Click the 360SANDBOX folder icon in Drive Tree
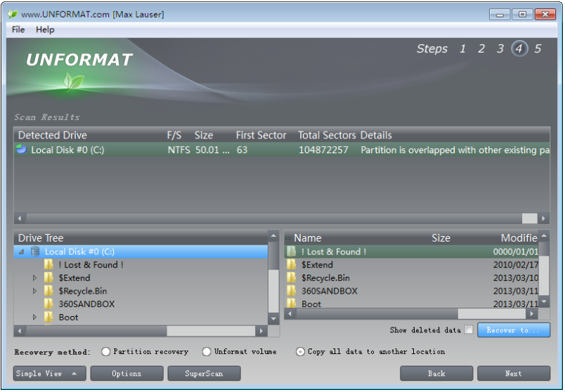Image resolution: width=565 pixels, height=392 pixels. tap(48, 303)
